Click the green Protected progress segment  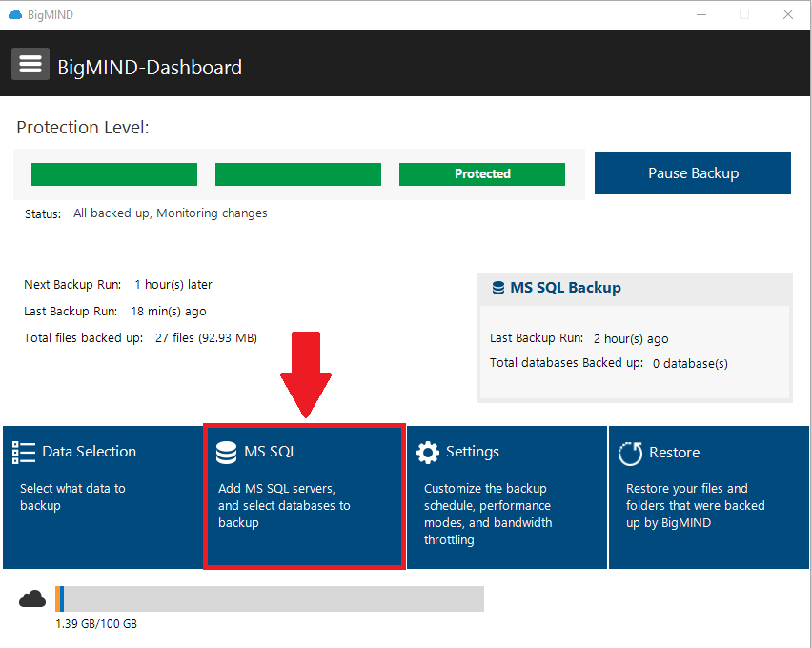[x=481, y=174]
